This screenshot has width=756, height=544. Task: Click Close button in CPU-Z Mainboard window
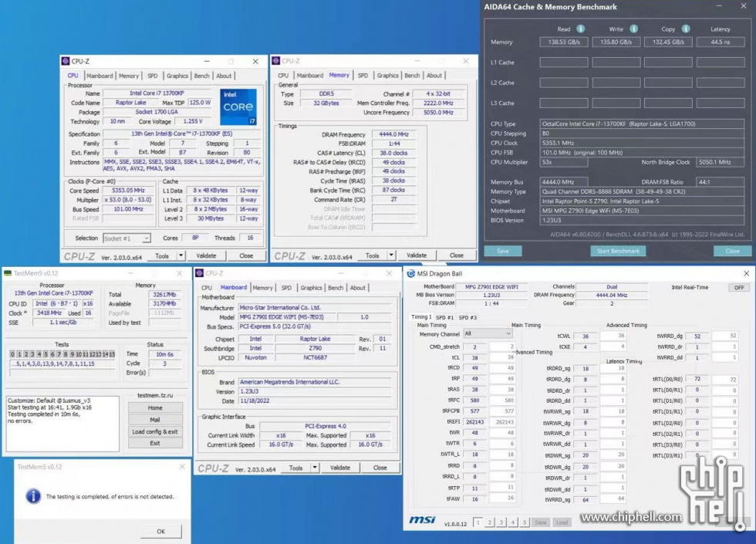click(x=380, y=468)
